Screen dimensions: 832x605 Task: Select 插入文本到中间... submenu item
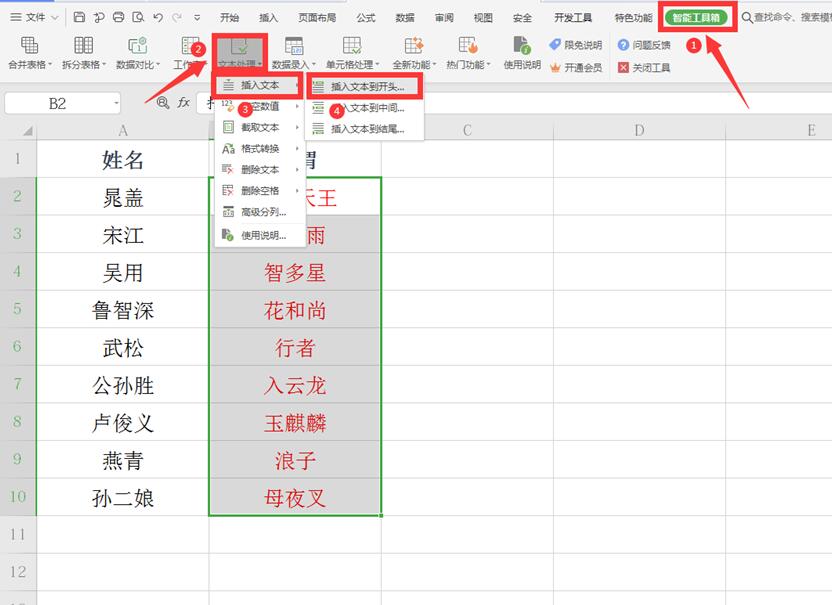tap(365, 108)
